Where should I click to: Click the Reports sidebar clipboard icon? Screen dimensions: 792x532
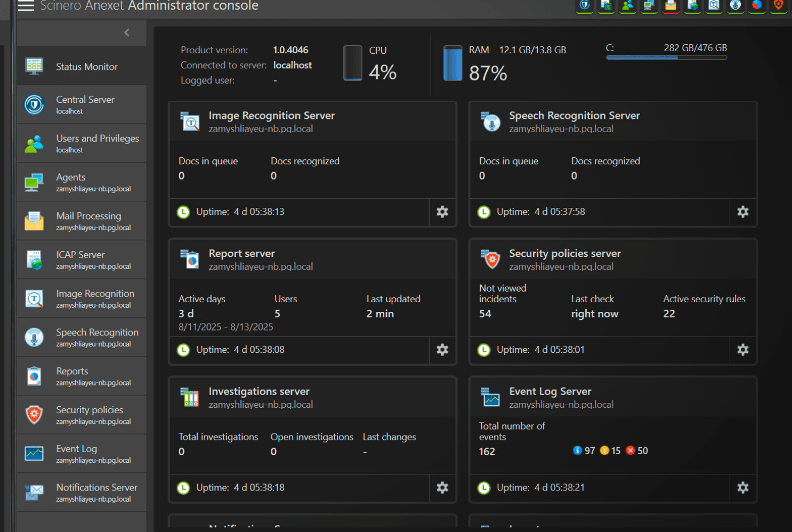tap(34, 376)
